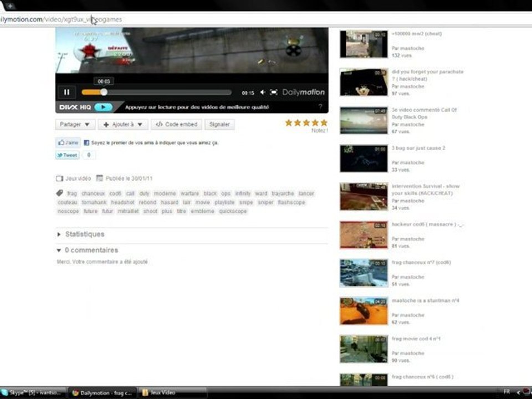Open the Partager dropdown
Screen dimensions: 532x399
(75, 125)
